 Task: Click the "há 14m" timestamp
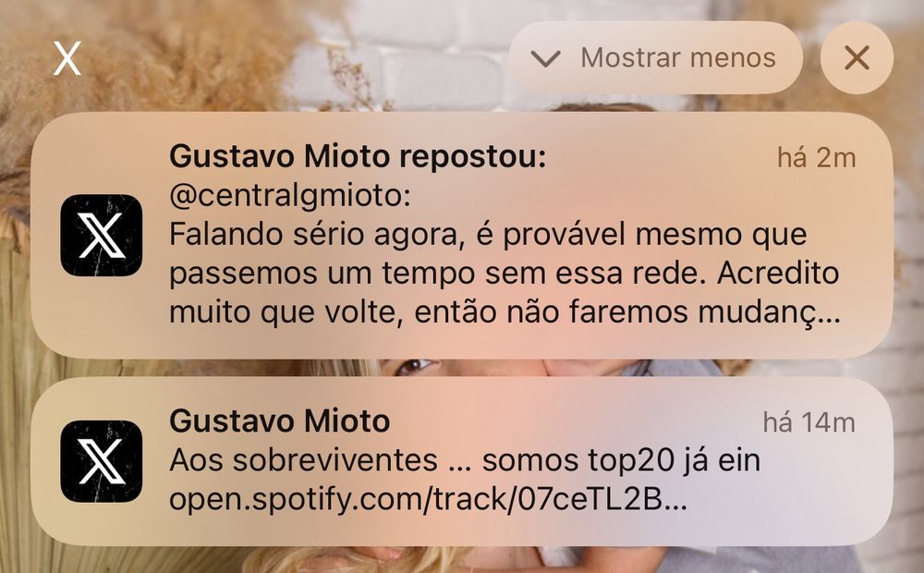click(x=809, y=422)
